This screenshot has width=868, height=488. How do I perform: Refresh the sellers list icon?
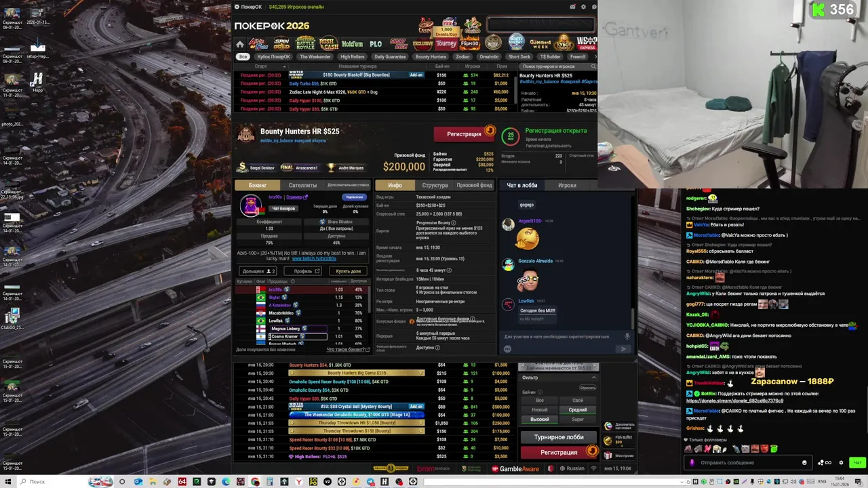(293, 281)
